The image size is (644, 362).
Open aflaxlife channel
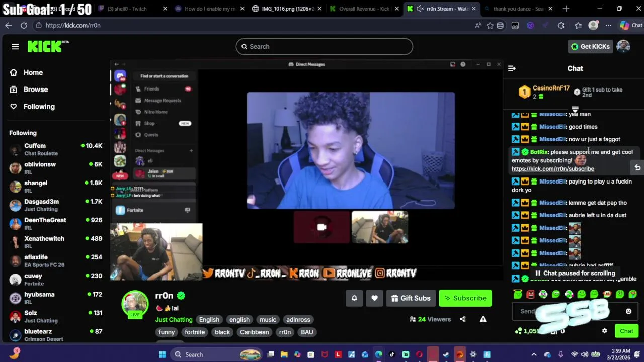click(x=56, y=261)
